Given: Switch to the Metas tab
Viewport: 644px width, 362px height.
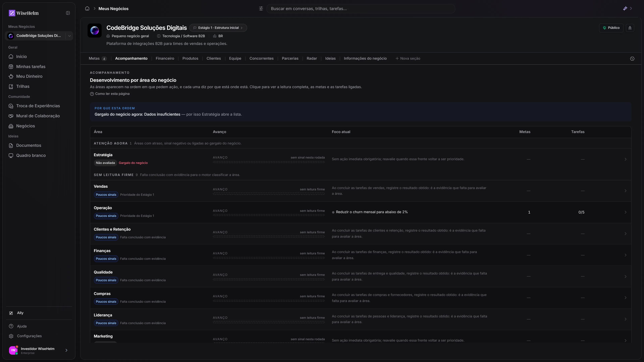Looking at the screenshot, I should coord(98,58).
